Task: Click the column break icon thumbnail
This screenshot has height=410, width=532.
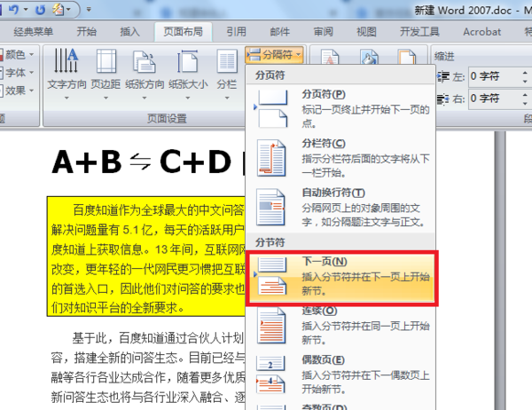Action: (271, 158)
